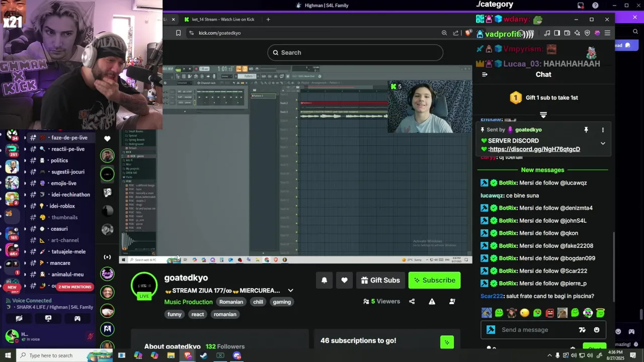The image size is (644, 362).
Task: Open Steam from the taskbar
Action: (204, 355)
